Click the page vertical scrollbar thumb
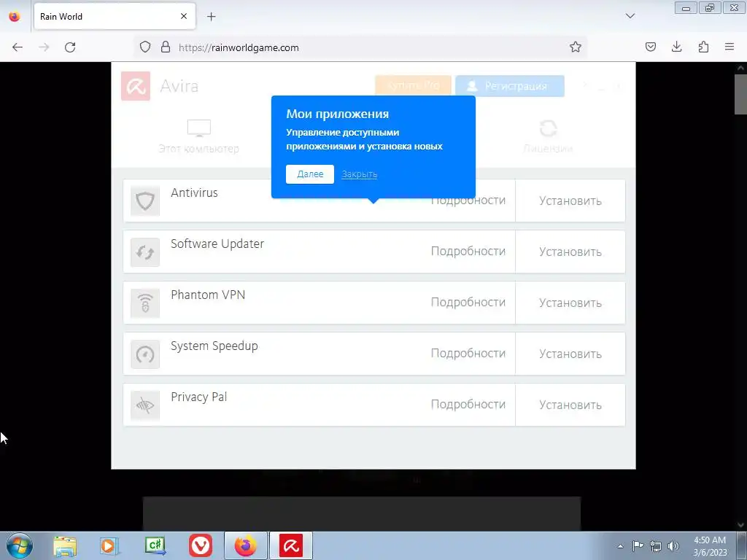Viewport: 747px width, 560px height. point(740,94)
